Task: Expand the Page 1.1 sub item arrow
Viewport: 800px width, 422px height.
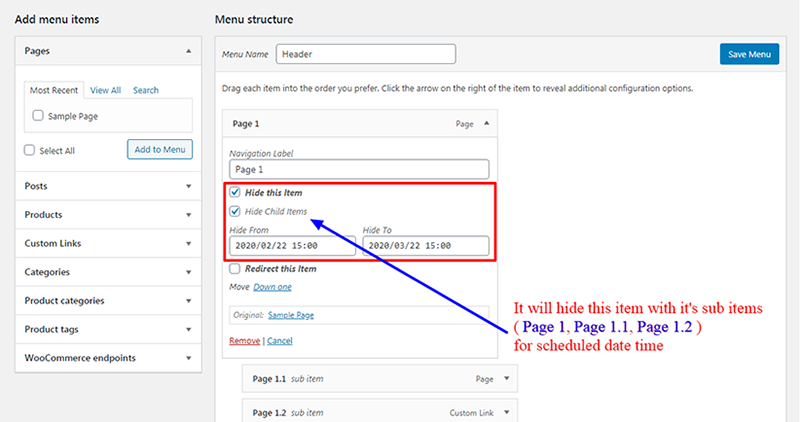Action: point(506,378)
